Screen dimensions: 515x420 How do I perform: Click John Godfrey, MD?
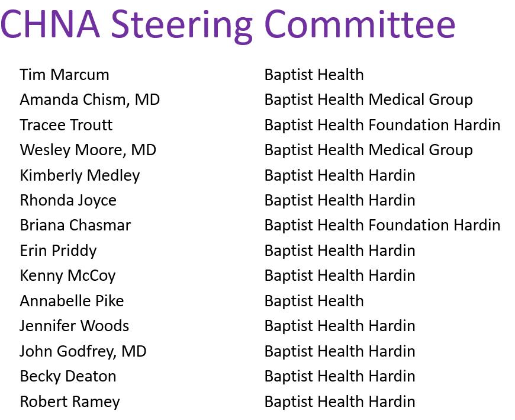tap(83, 351)
